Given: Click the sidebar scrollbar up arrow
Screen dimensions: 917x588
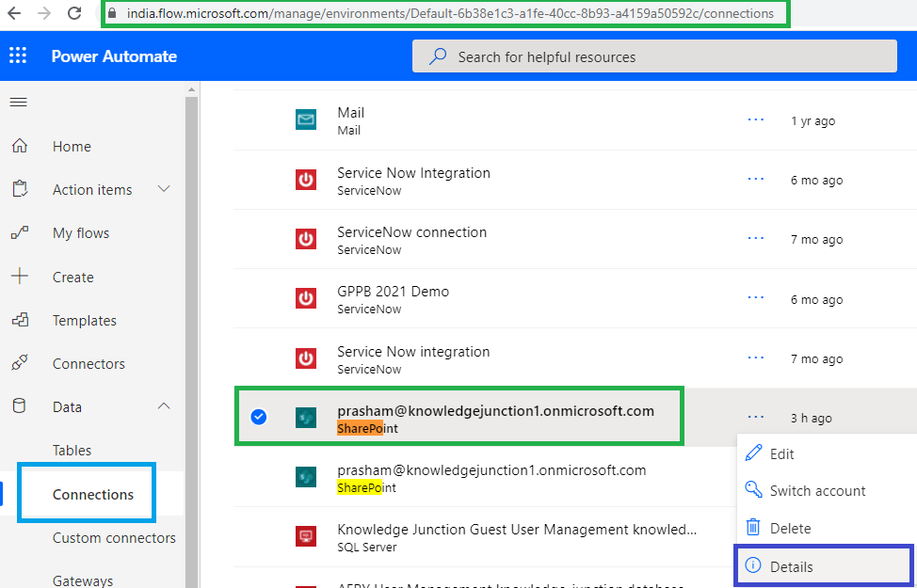Looking at the screenshot, I should (191, 89).
